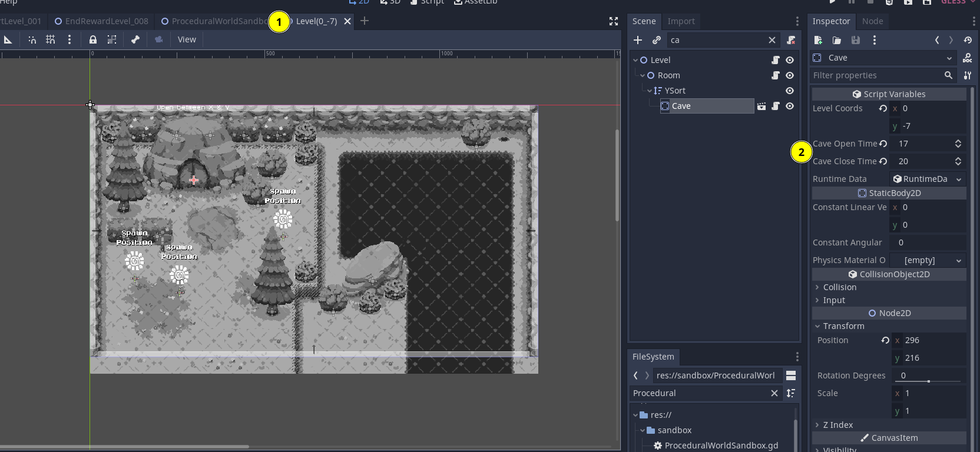The image size is (980, 452).
Task: Open the Import tab
Action: click(x=681, y=21)
